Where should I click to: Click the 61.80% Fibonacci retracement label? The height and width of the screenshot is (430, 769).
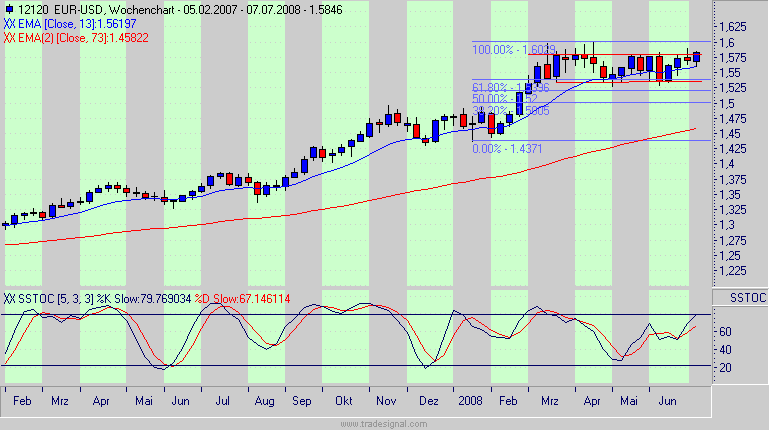pos(511,87)
